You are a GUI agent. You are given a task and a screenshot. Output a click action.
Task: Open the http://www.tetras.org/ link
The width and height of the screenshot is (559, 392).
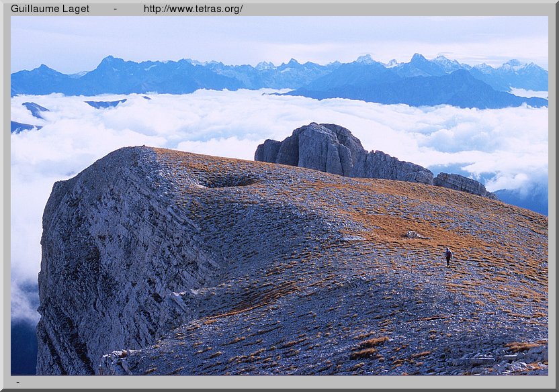193,9
